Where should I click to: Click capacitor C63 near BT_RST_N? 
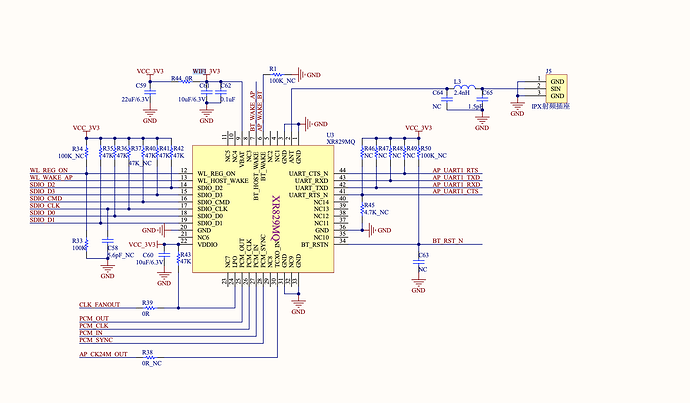(x=418, y=262)
